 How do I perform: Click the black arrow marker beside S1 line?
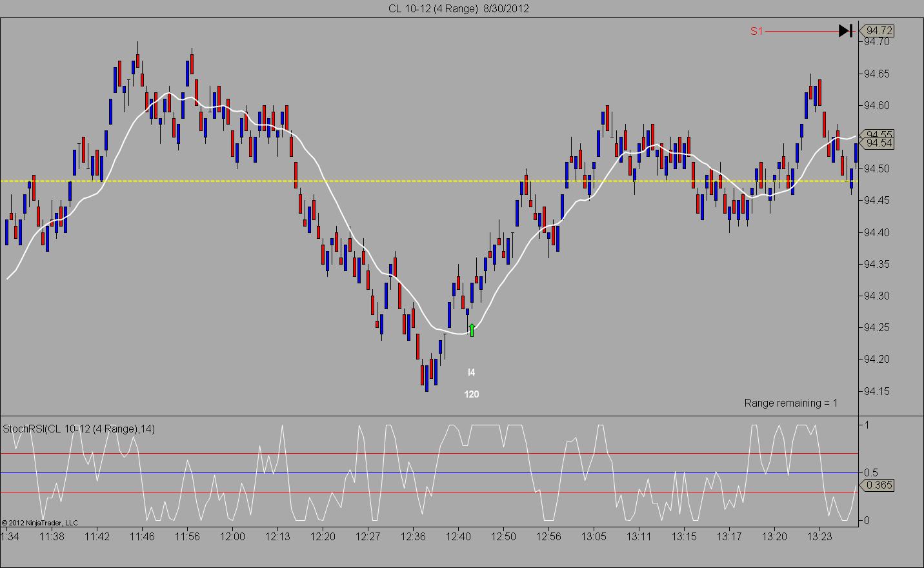point(846,30)
